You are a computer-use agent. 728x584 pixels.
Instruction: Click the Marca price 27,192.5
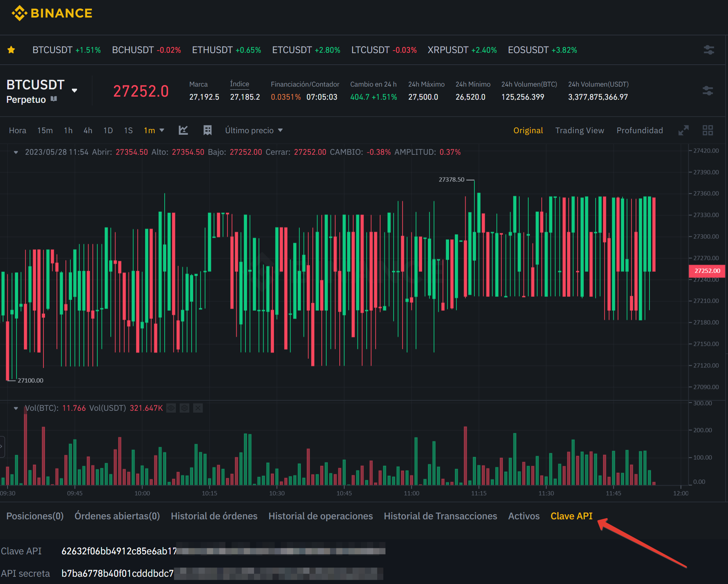pos(204,97)
